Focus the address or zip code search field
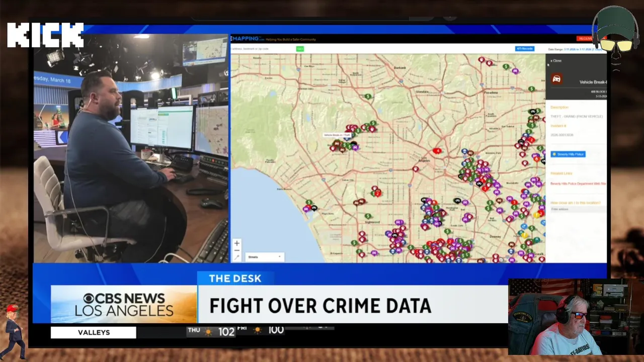 263,49
